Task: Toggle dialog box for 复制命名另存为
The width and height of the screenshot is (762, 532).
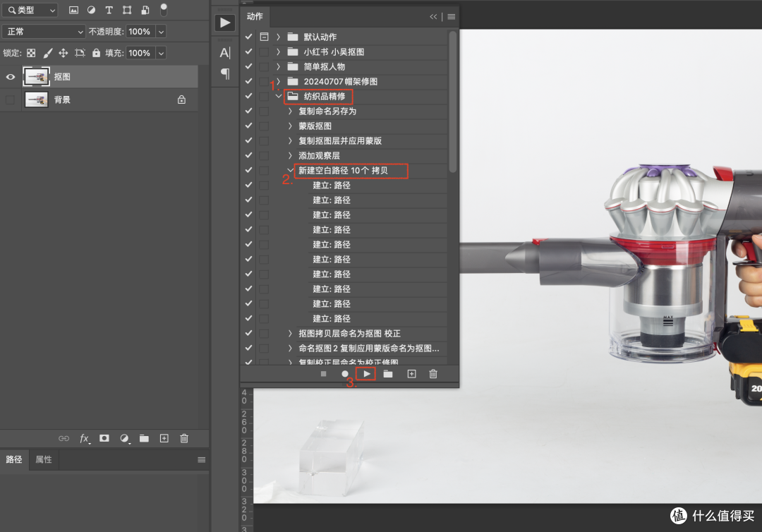Action: (264, 111)
